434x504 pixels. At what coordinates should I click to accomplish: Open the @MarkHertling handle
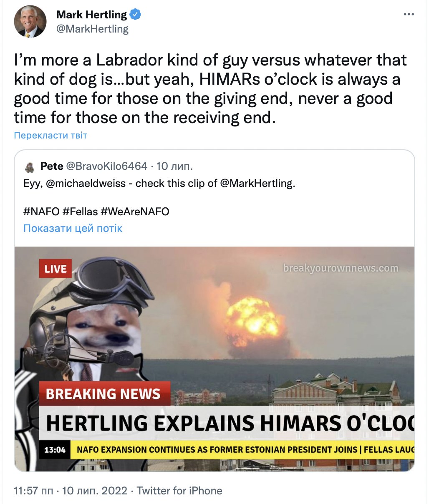(x=92, y=29)
